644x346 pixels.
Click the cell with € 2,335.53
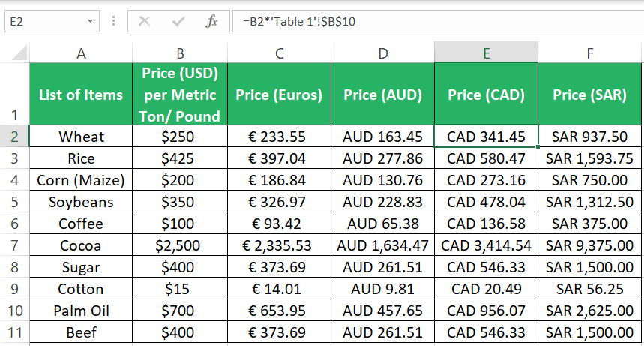280,245
